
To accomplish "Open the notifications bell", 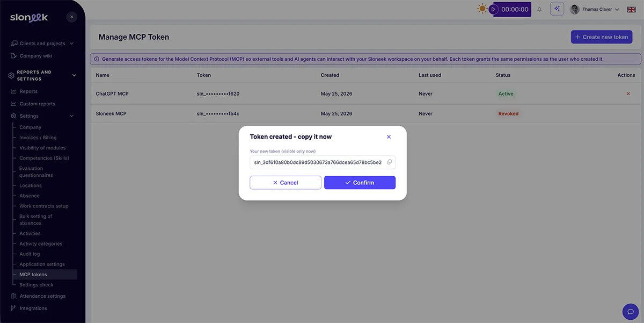I will point(539,9).
